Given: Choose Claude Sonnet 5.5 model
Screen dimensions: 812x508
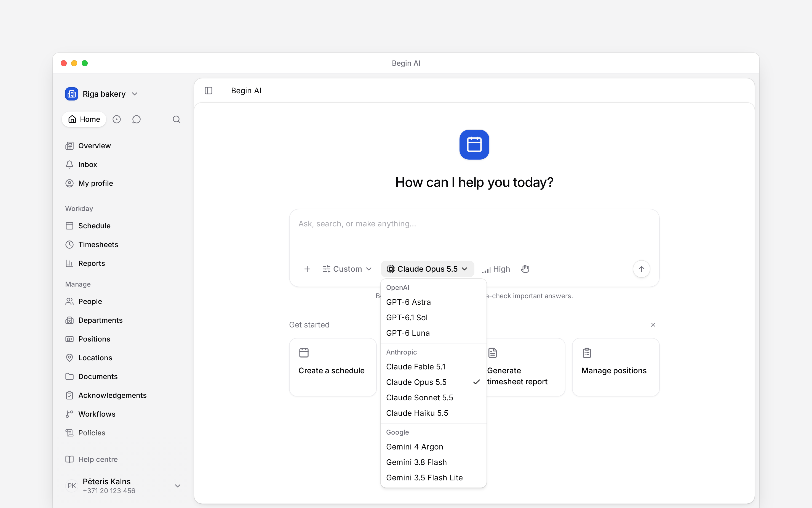Looking at the screenshot, I should point(433,398).
